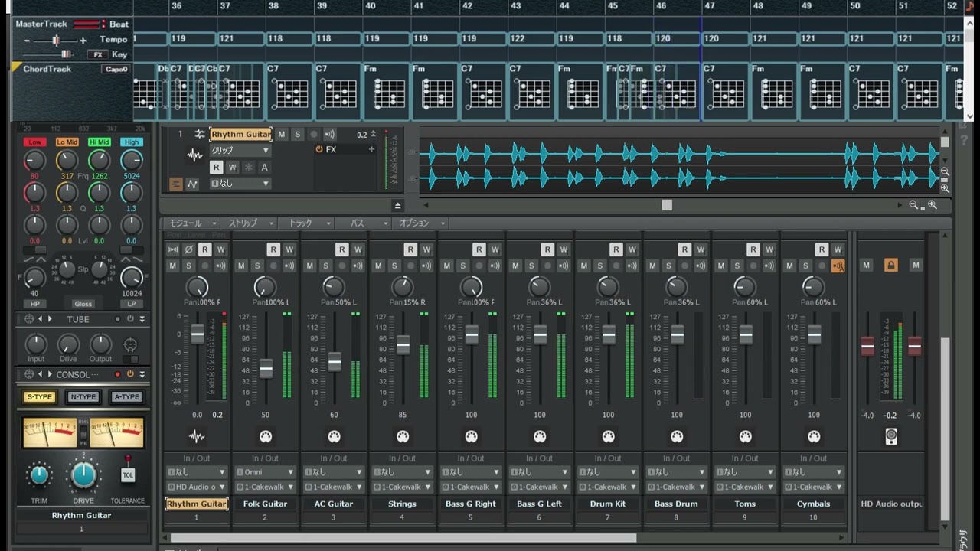The width and height of the screenshot is (980, 551).
Task: Select the N-TYPE console emulation
Action: (x=83, y=397)
